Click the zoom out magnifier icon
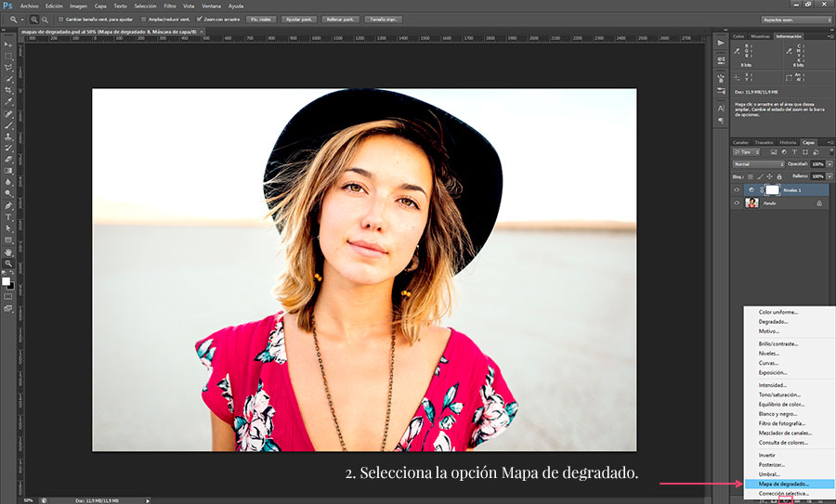 pos(46,19)
